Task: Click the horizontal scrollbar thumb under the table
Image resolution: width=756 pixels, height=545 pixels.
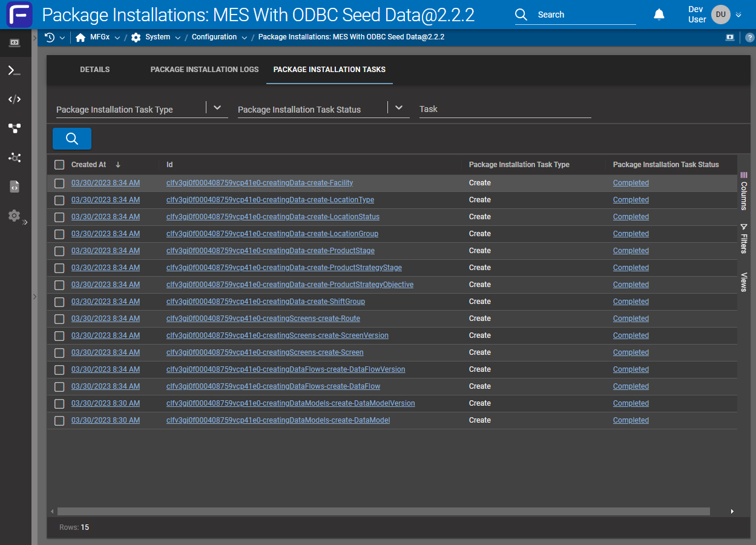Action: click(384, 512)
